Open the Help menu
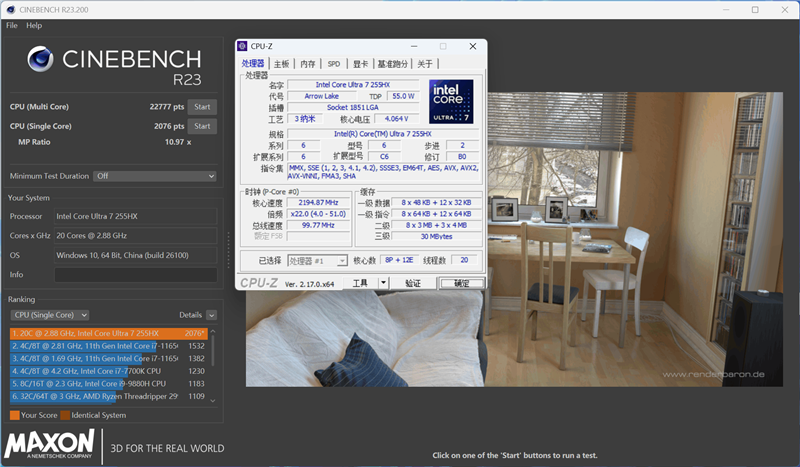The width and height of the screenshot is (800, 467). pyautogui.click(x=34, y=25)
